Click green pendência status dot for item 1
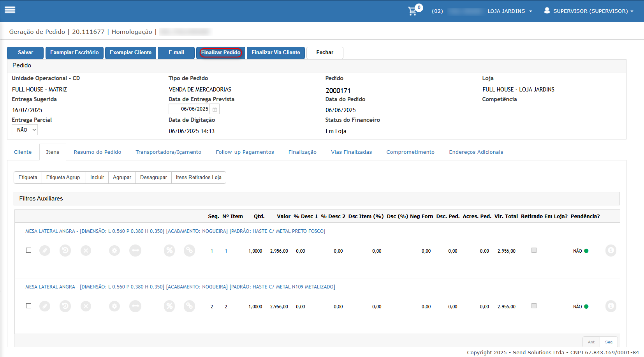This screenshot has width=644, height=357. [x=586, y=251]
